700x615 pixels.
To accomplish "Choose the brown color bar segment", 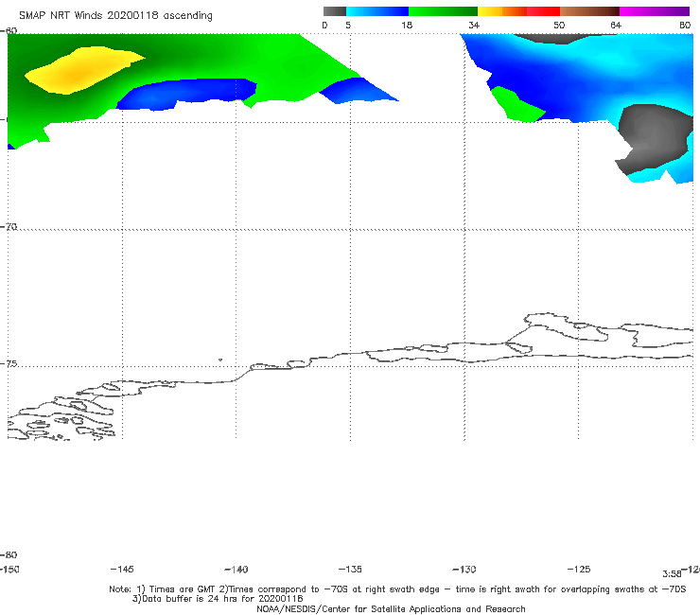I will (x=589, y=11).
